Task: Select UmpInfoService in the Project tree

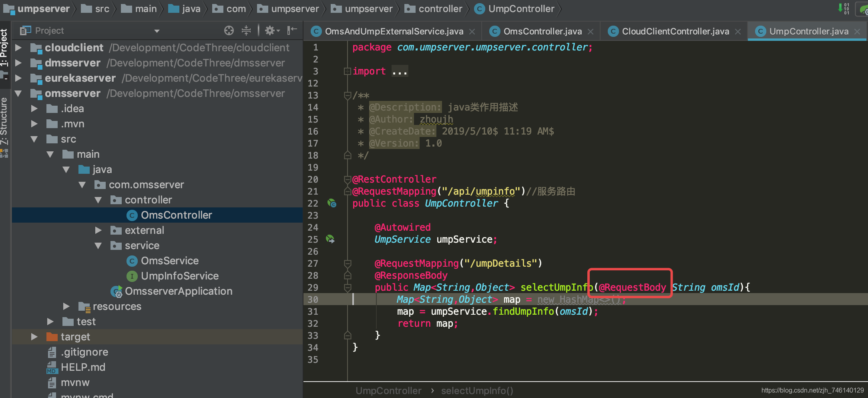Action: click(x=179, y=276)
